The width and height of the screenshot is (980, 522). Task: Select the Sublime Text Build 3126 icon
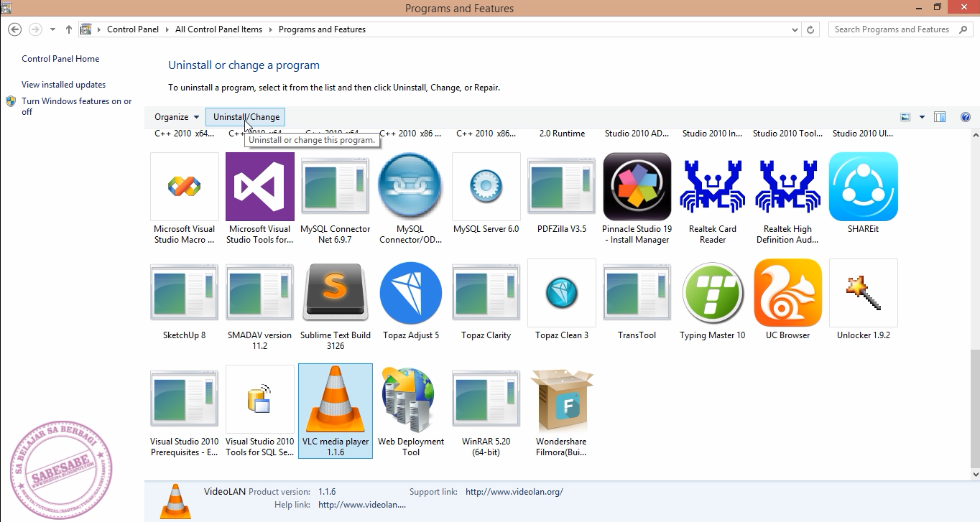point(336,293)
